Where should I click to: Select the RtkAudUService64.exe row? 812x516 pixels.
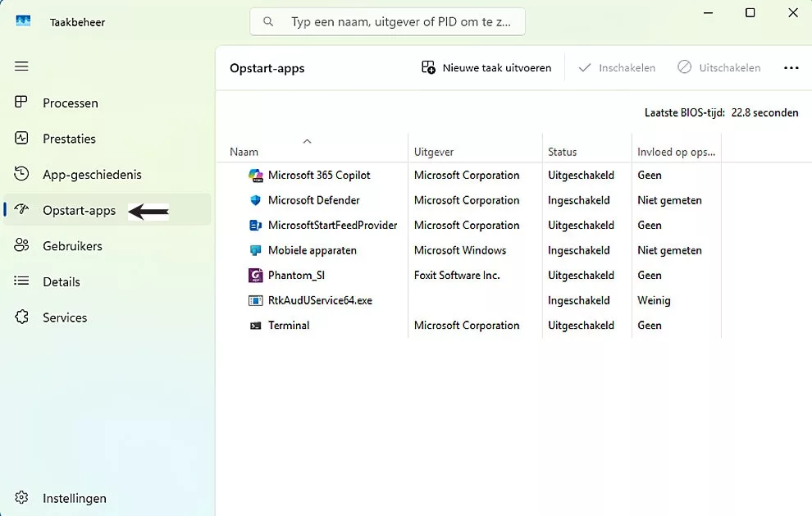[468, 300]
